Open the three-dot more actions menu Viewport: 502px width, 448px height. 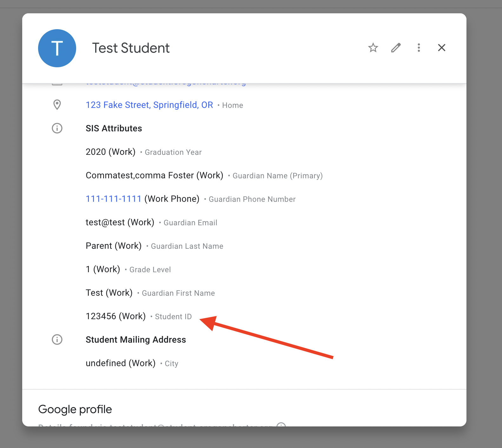(x=419, y=48)
